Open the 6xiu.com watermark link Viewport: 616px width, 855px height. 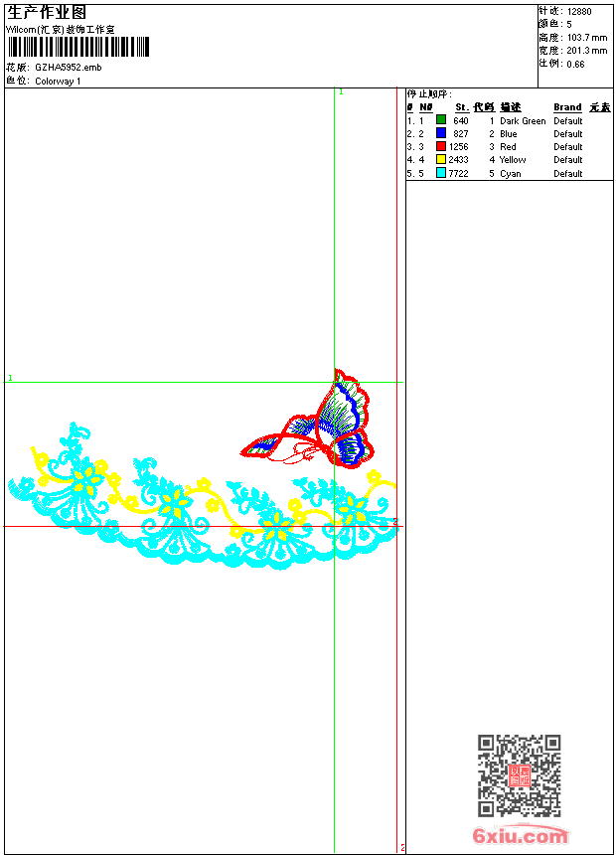click(520, 836)
